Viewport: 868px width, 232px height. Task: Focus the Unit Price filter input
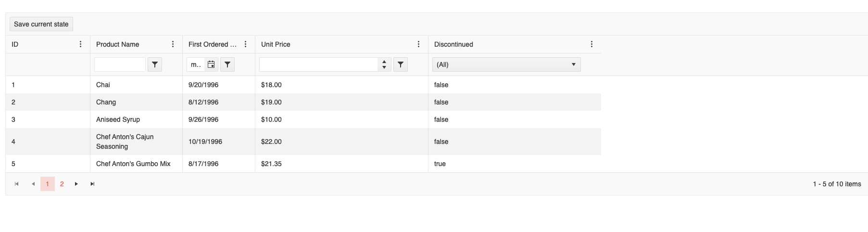click(319, 64)
